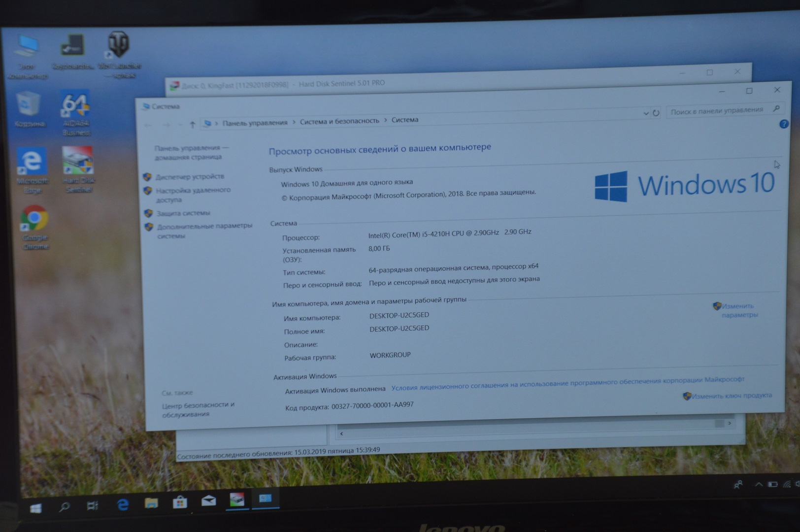This screenshot has height=532, width=800.
Task: Open File Explorer taskbar icon
Action: [x=151, y=503]
